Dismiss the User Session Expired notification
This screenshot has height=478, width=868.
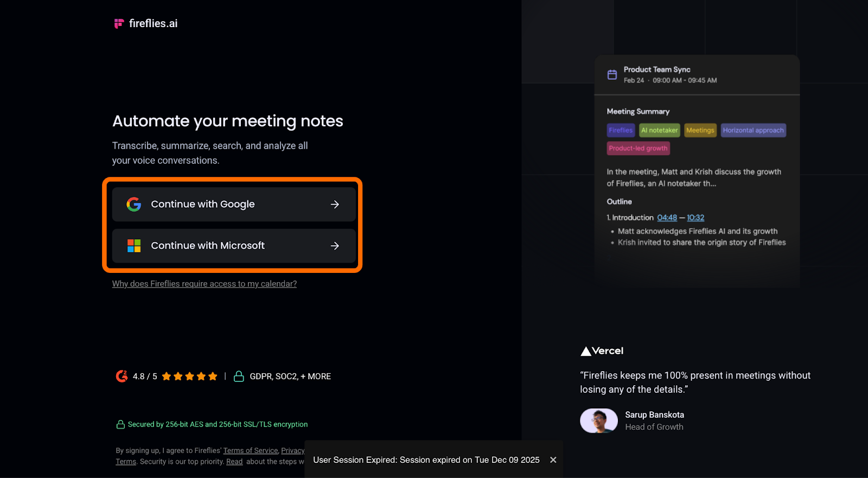[553, 460]
